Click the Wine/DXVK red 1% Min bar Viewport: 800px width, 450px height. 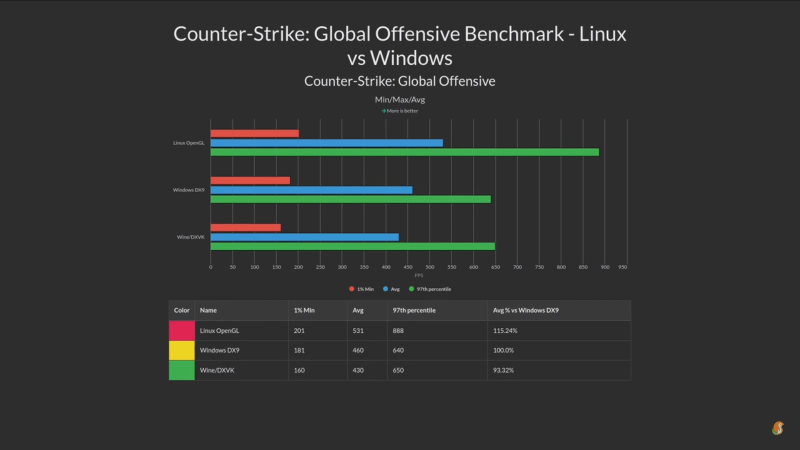[245, 227]
